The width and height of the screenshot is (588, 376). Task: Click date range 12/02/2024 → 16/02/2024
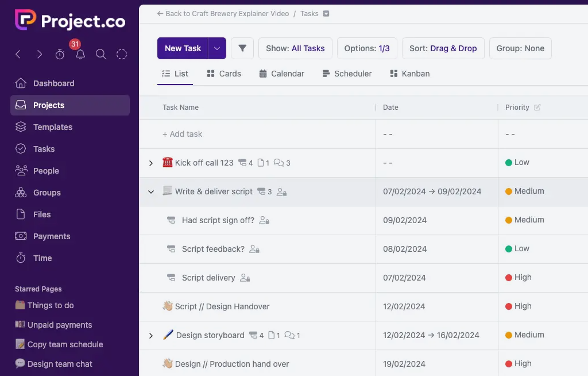431,335
